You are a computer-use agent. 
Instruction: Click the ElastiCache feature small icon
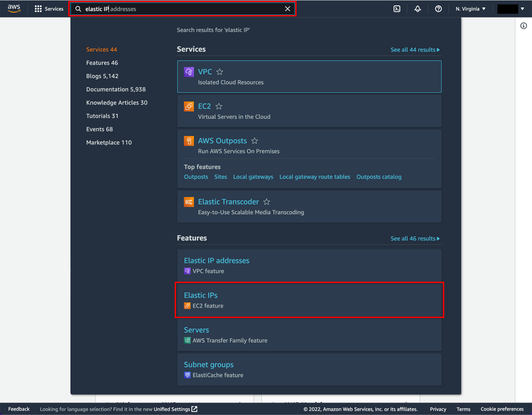click(187, 375)
